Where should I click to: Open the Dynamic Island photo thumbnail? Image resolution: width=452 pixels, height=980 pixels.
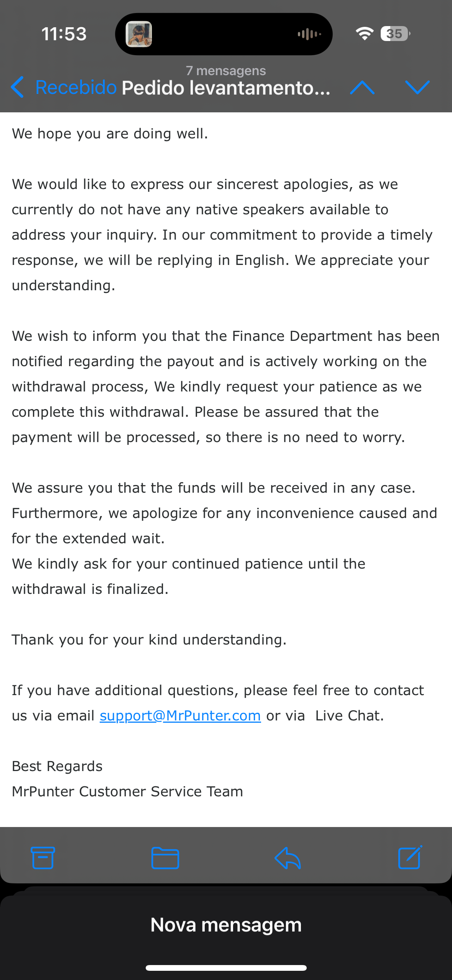click(x=139, y=34)
